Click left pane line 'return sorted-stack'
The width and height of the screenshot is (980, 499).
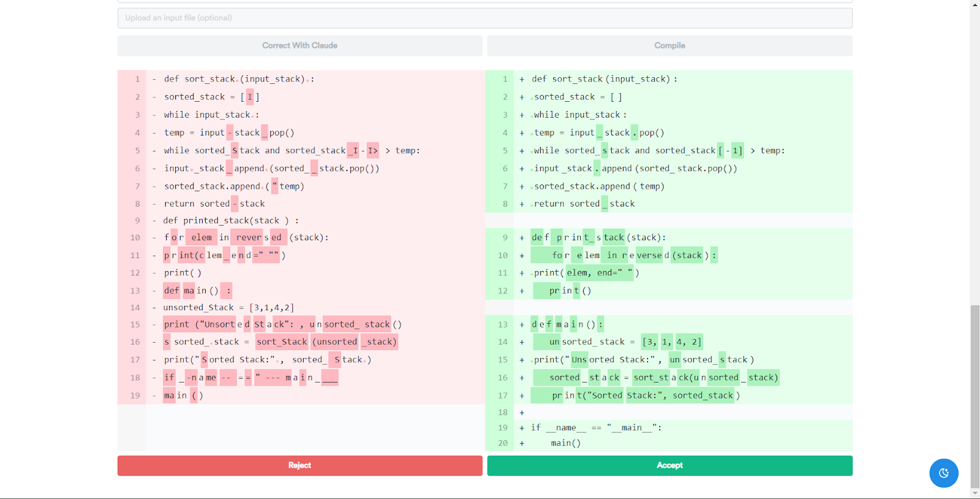pyautogui.click(x=214, y=204)
